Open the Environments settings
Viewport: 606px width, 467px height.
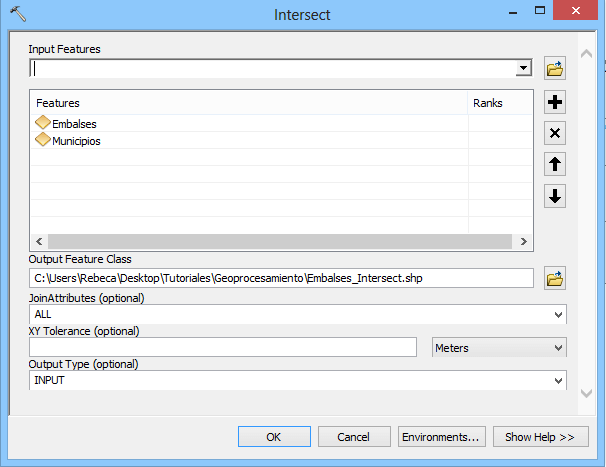[441, 437]
